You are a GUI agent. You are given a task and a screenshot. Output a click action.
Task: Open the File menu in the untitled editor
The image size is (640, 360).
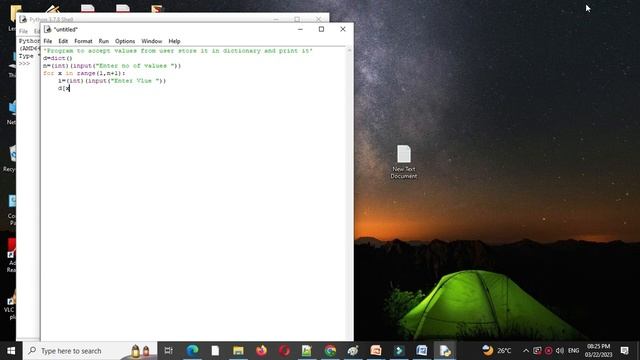[48, 41]
